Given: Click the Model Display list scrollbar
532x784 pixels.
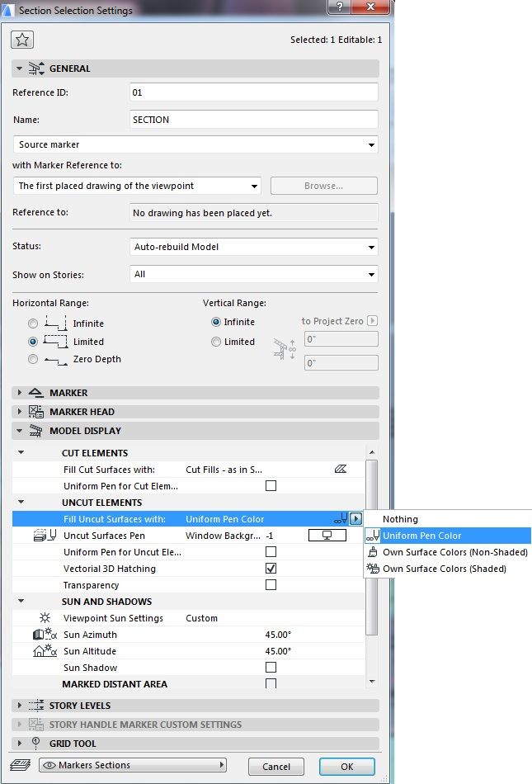Looking at the screenshot, I should (x=372, y=547).
